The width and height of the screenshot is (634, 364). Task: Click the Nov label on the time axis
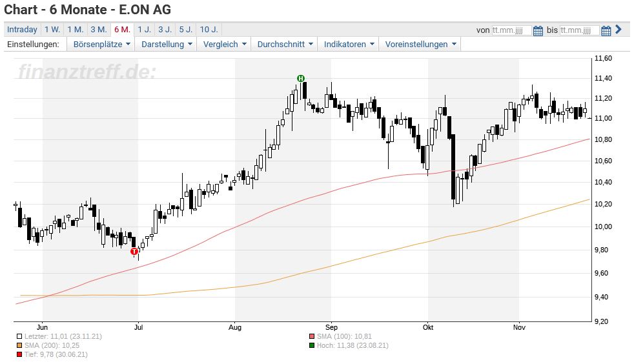coord(519,327)
